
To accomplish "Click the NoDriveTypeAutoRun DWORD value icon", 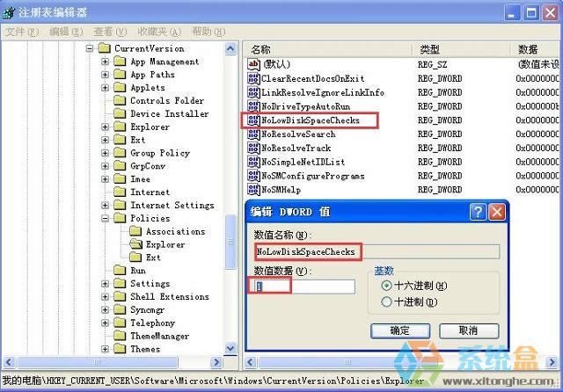I will coord(253,106).
